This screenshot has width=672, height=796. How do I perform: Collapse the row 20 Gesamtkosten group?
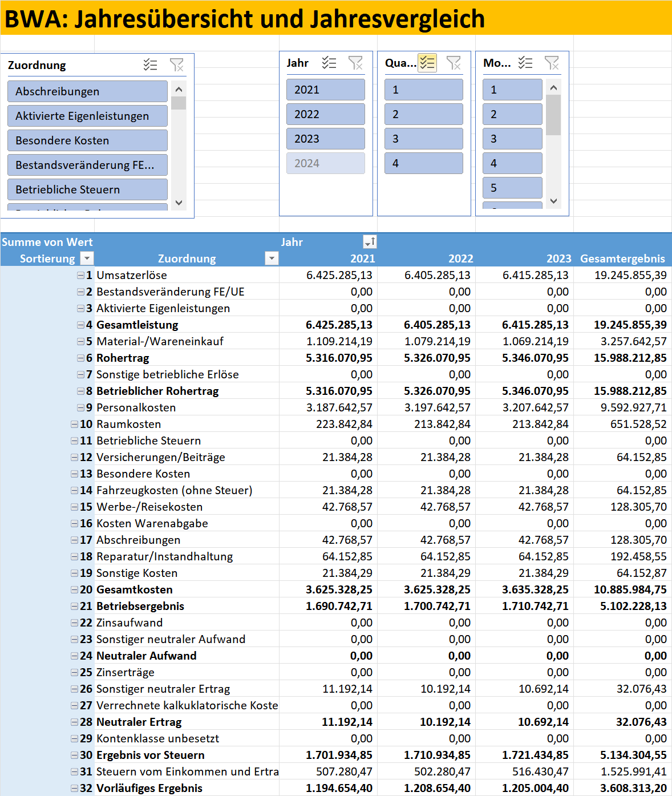tap(74, 589)
